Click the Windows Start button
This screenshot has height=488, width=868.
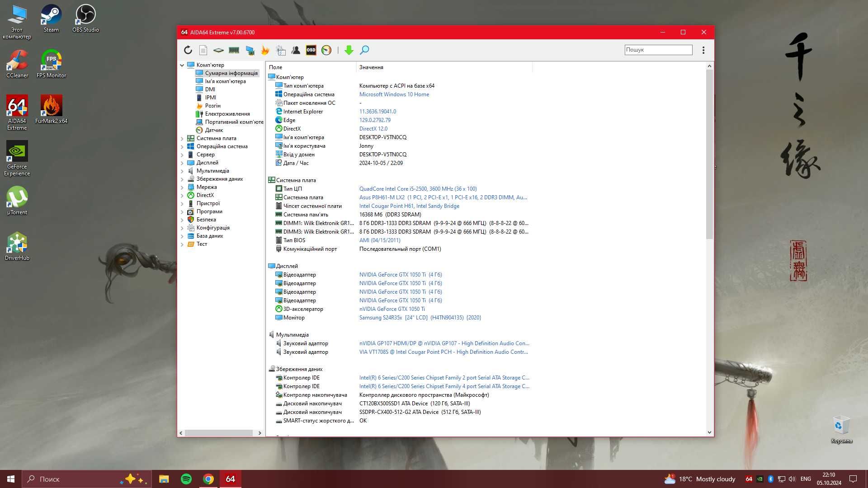pyautogui.click(x=11, y=479)
